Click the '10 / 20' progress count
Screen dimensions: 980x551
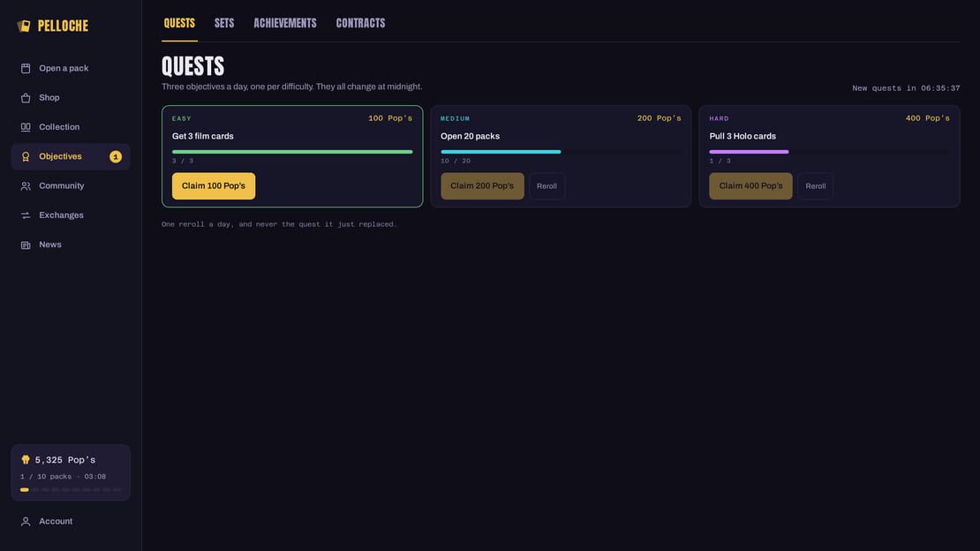[456, 161]
